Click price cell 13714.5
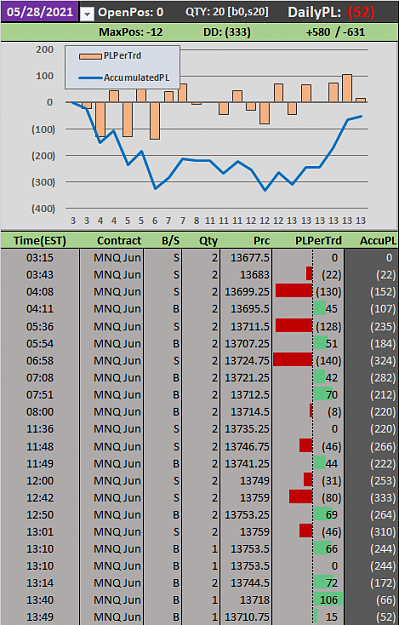The image size is (399, 625). click(246, 412)
